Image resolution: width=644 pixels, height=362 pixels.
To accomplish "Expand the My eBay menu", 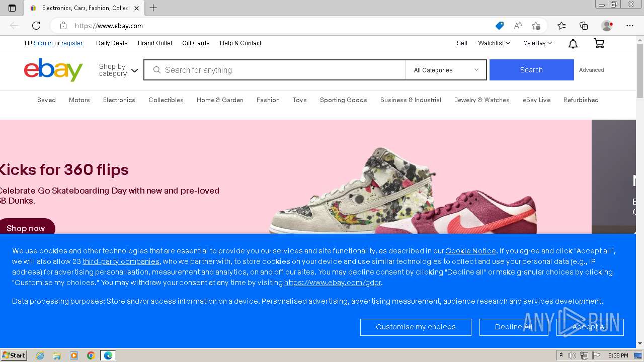I will click(x=537, y=43).
